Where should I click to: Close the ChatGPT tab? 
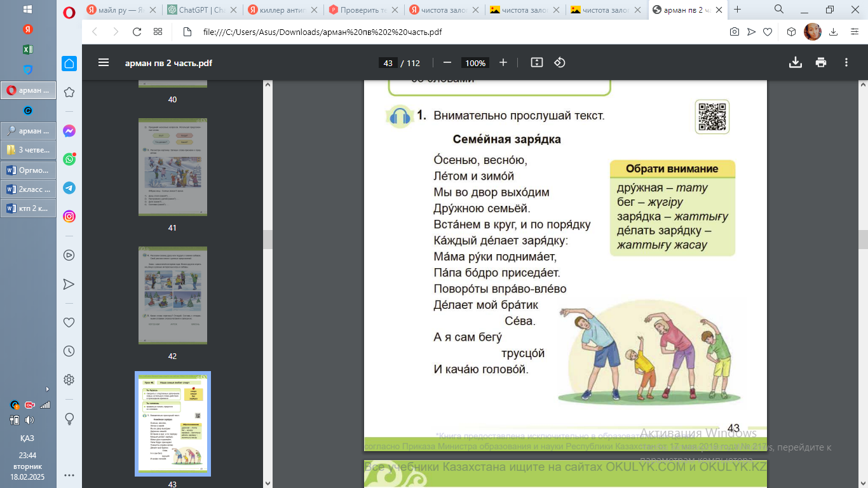pyautogui.click(x=234, y=10)
